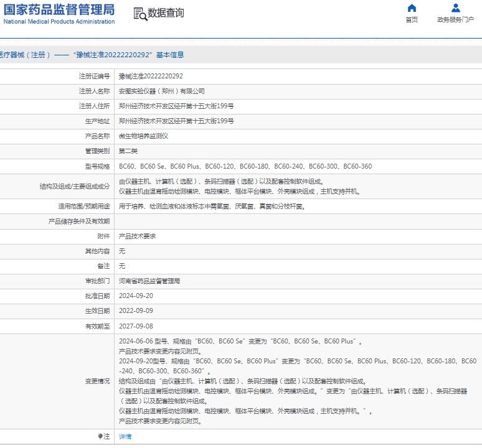Open 政务服务门户 user icon
Image resolution: width=482 pixels, height=448 pixels.
tap(456, 8)
